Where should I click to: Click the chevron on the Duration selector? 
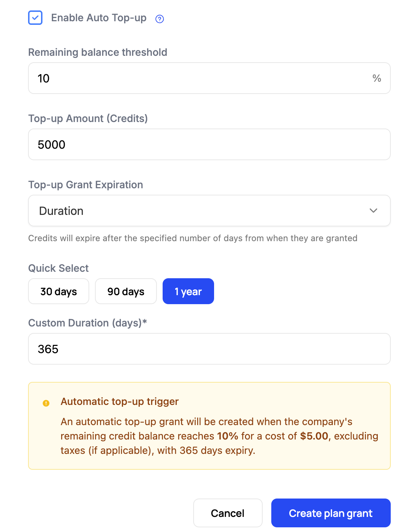[373, 211]
